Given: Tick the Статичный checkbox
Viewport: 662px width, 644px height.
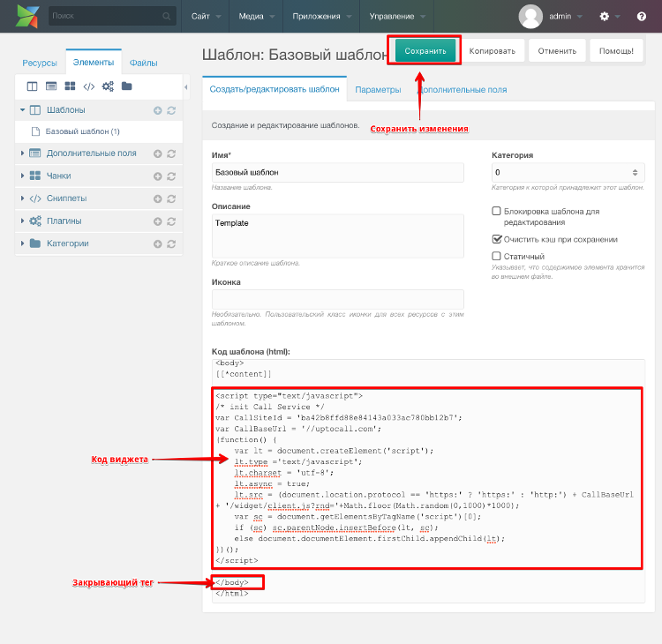Looking at the screenshot, I should (x=497, y=256).
